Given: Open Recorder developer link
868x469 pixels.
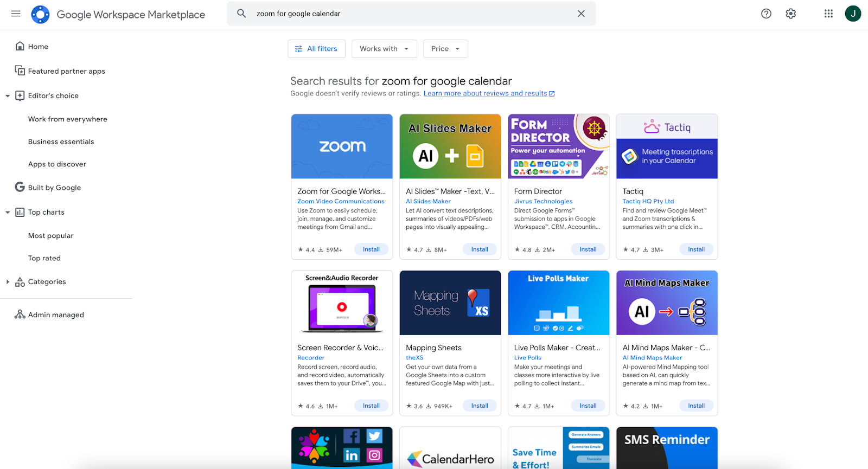Looking at the screenshot, I should 311,358.
